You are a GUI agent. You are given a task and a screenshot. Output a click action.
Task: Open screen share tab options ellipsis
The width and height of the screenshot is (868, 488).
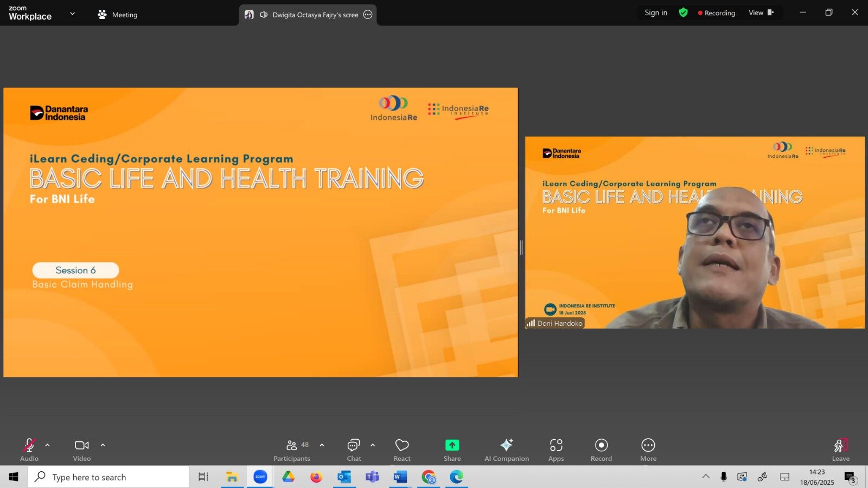point(368,15)
